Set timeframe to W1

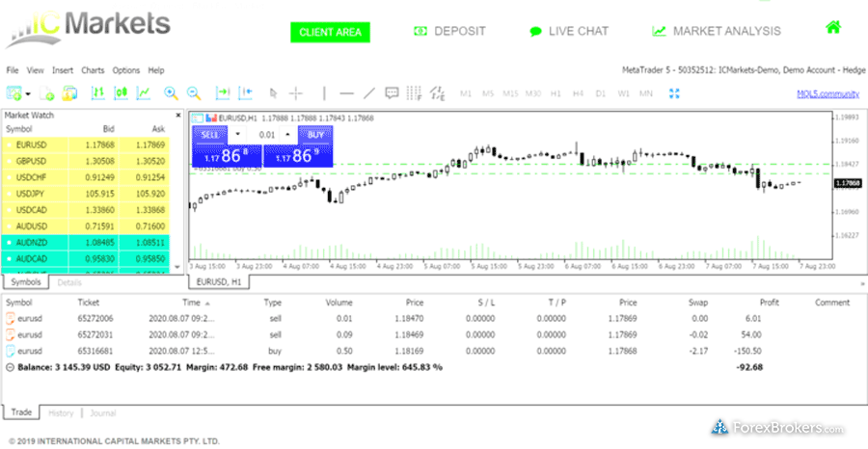click(624, 93)
